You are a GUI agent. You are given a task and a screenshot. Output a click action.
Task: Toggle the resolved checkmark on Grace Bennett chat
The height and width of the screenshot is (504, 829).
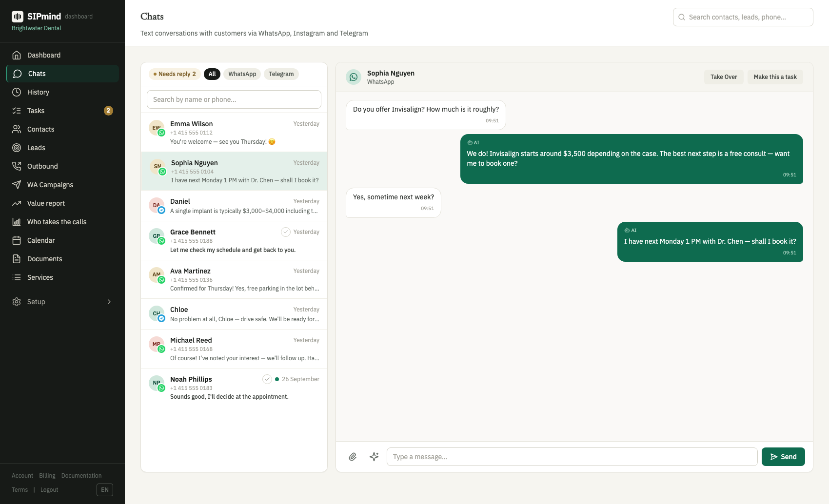286,232
